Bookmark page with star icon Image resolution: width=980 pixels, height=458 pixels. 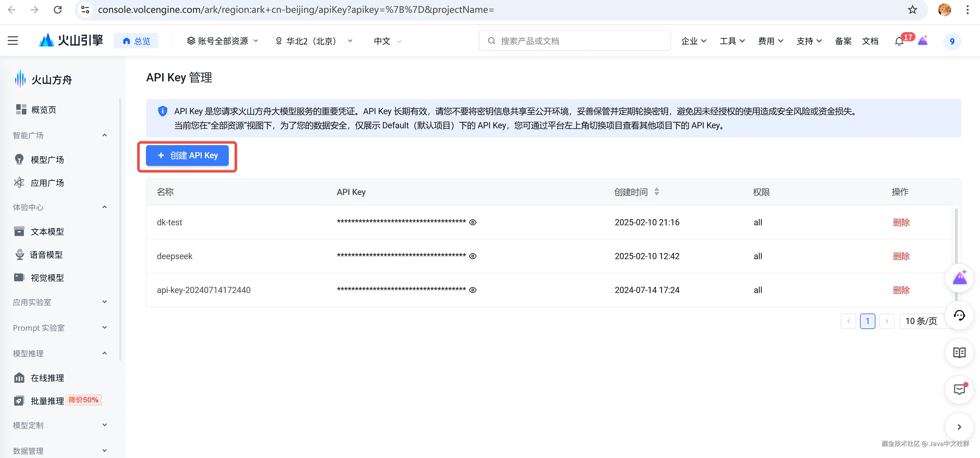coord(912,9)
